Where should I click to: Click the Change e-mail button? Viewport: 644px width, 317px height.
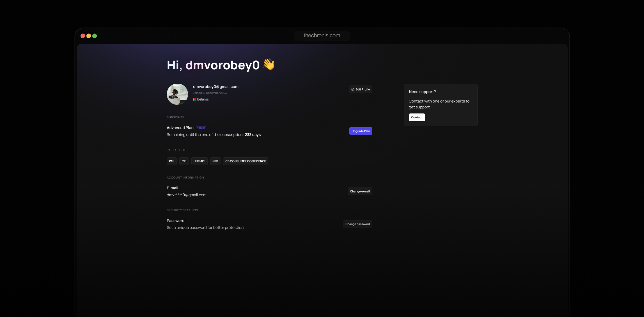click(x=360, y=191)
